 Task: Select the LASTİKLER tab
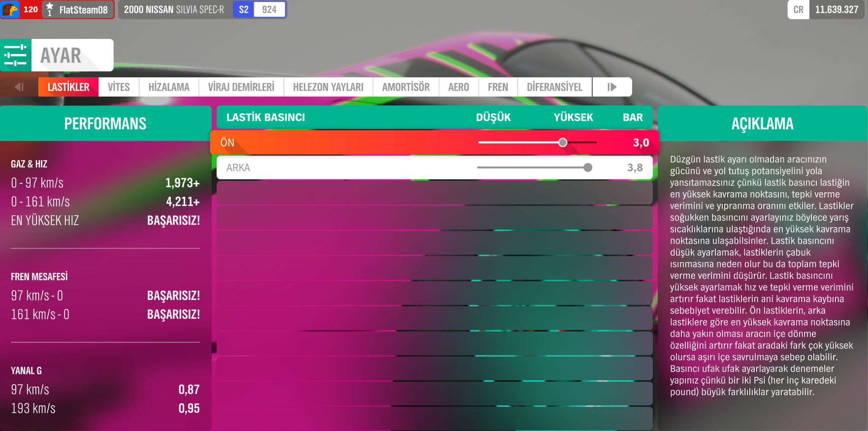[68, 87]
